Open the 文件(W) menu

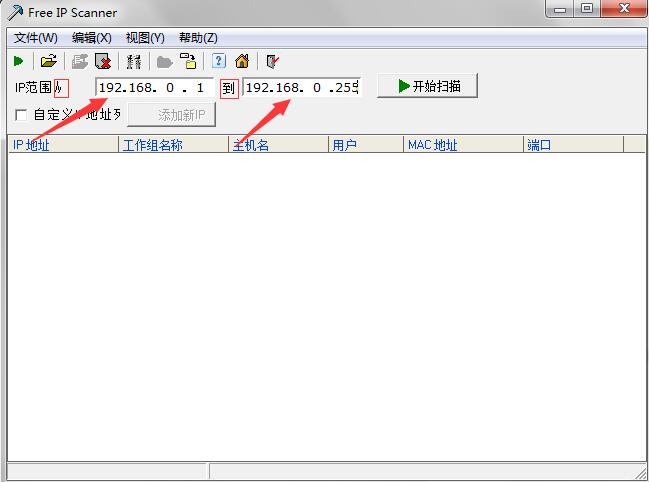point(35,37)
